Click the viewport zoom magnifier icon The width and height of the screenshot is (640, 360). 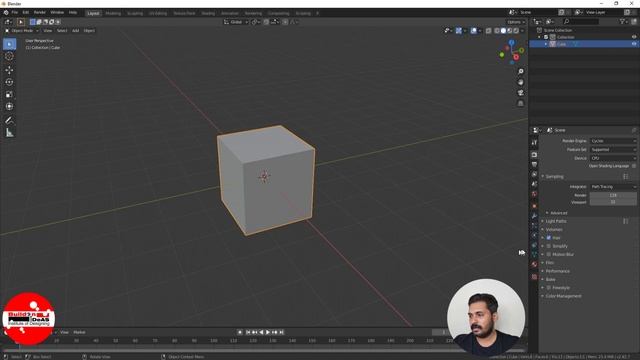click(520, 71)
